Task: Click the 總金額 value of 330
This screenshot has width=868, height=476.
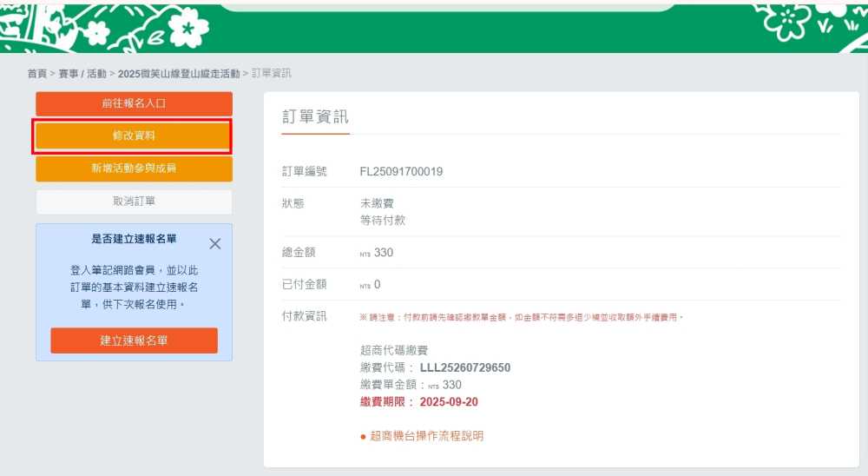Action: 383,253
